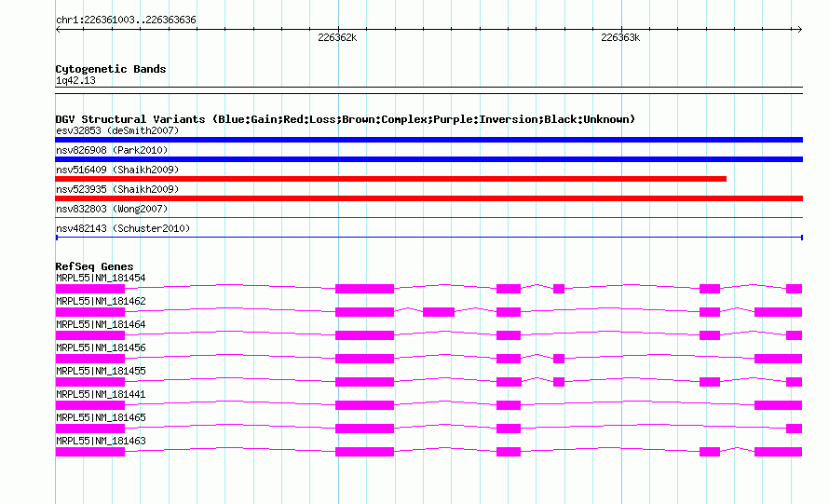Viewport: 829px width, 504px height.
Task: Click the nsv826908 (Park2010) label
Action: (x=112, y=150)
